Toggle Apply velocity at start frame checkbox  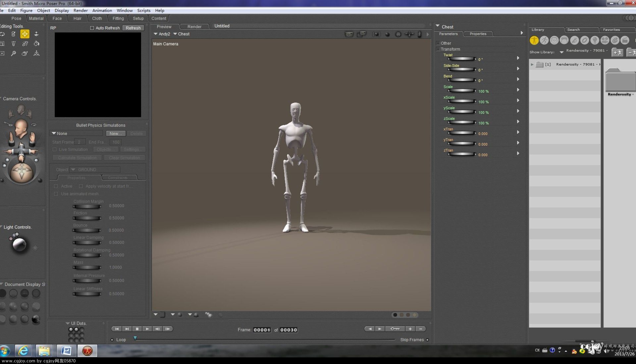click(81, 186)
